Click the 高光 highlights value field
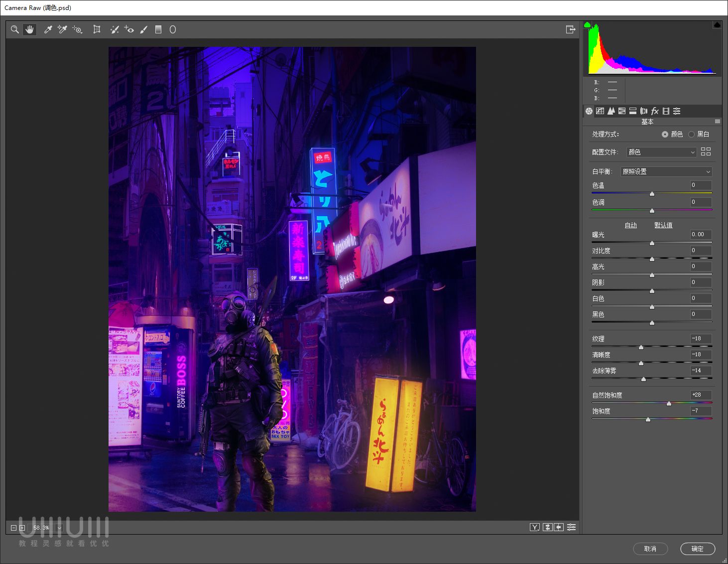Screen dimensions: 728x564 701,266
